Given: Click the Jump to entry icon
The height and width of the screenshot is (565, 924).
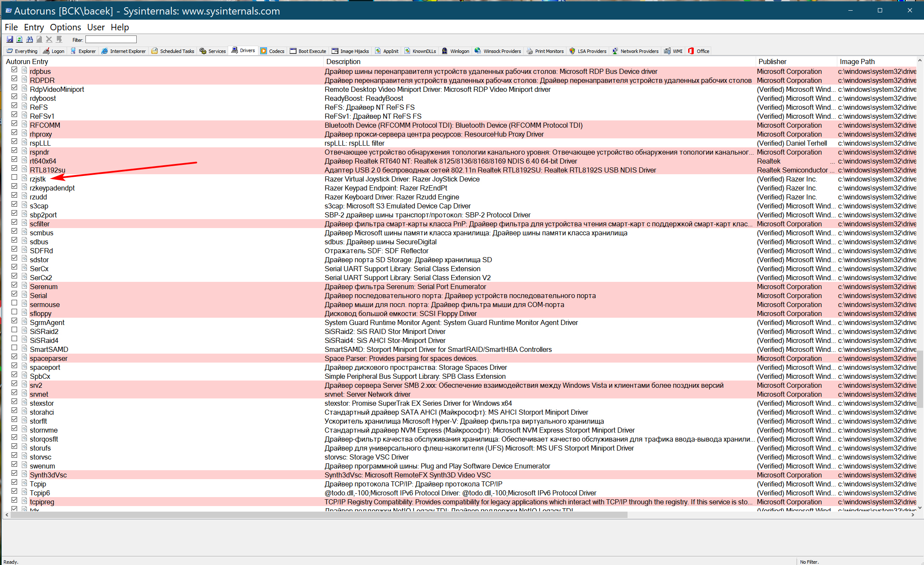Looking at the screenshot, I should [59, 39].
